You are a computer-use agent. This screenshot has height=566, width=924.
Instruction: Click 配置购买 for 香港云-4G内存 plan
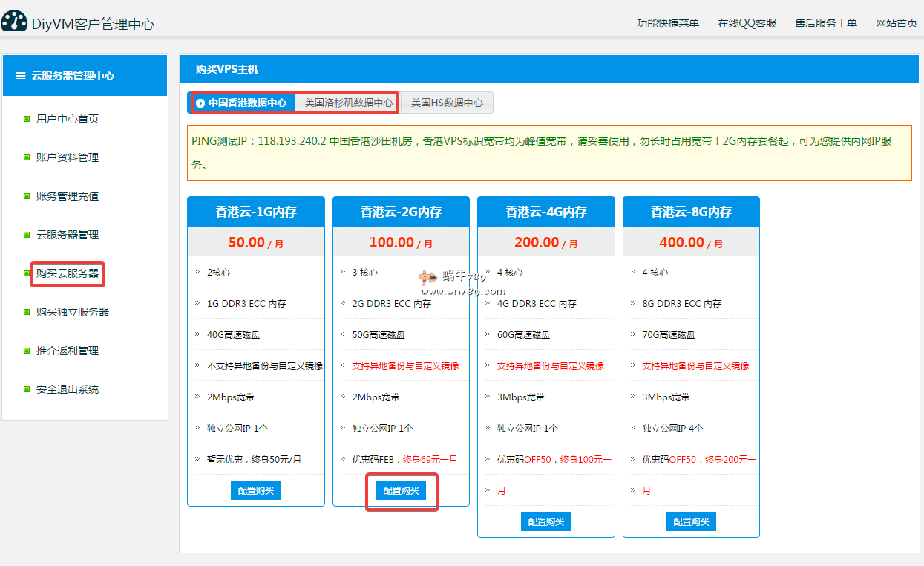(546, 521)
